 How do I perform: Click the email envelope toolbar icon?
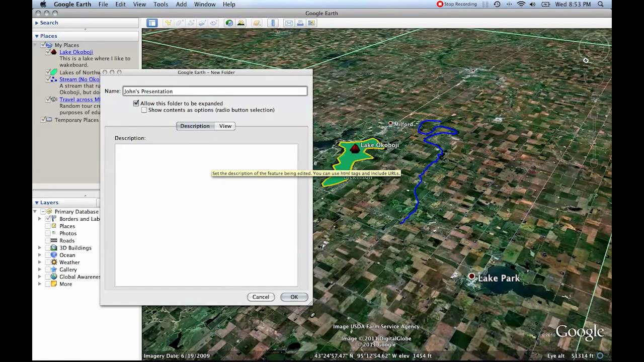[289, 23]
